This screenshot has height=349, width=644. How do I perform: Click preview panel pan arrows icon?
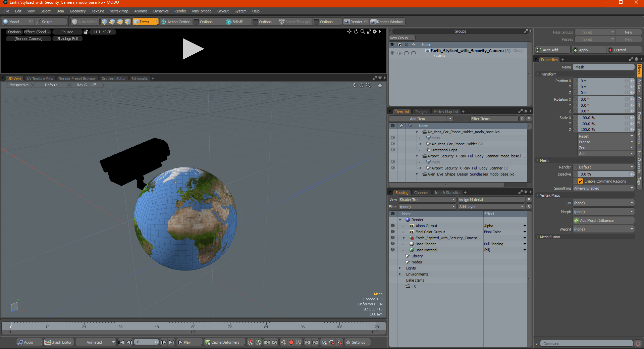coord(349,32)
